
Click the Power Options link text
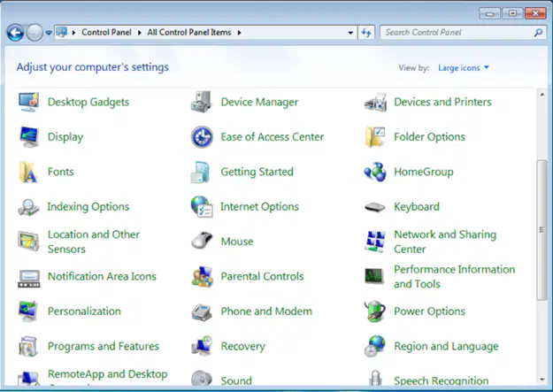(x=429, y=311)
